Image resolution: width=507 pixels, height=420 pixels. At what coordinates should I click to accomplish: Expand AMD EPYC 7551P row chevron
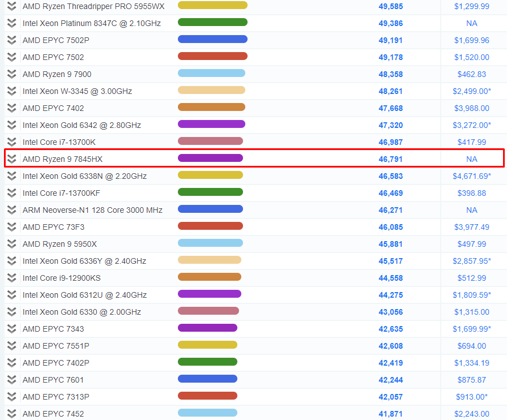12,346
